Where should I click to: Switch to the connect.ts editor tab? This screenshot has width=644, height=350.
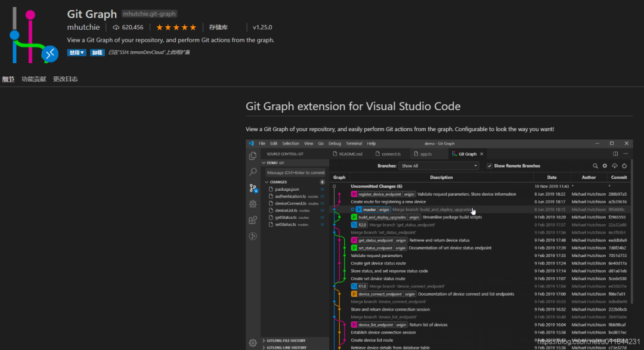388,154
